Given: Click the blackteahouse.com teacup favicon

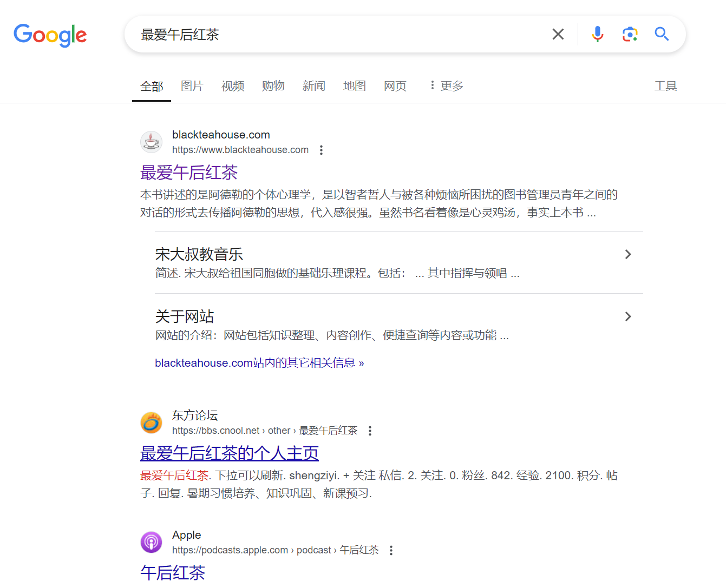Looking at the screenshot, I should point(151,142).
